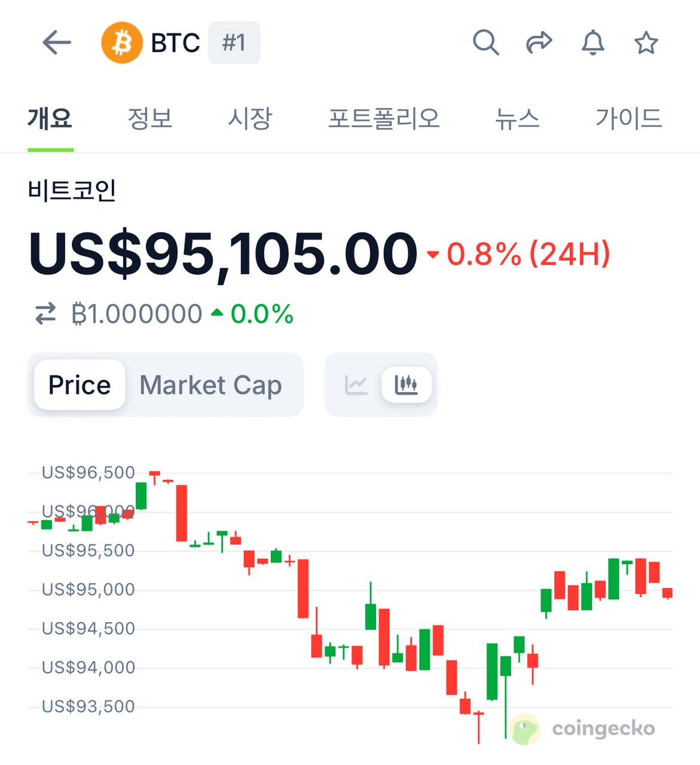Tap the tall red candle near US$95,000
This screenshot has width=700, height=765.
[x=303, y=589]
